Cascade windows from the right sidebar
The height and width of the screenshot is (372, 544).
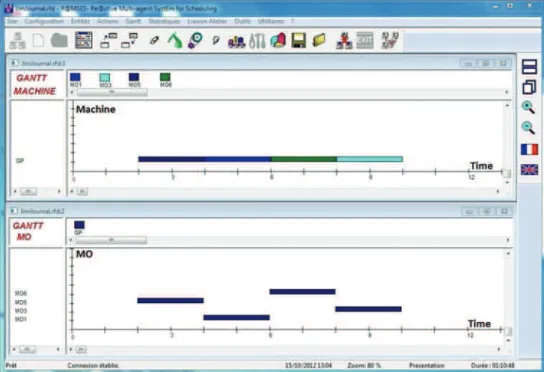(529, 87)
